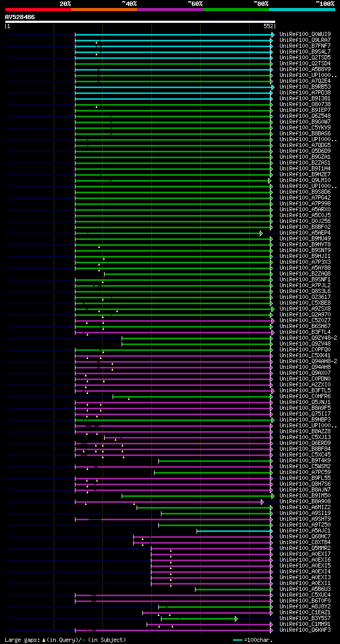Open hit UniRef100_B7FNF7

tap(305, 46)
